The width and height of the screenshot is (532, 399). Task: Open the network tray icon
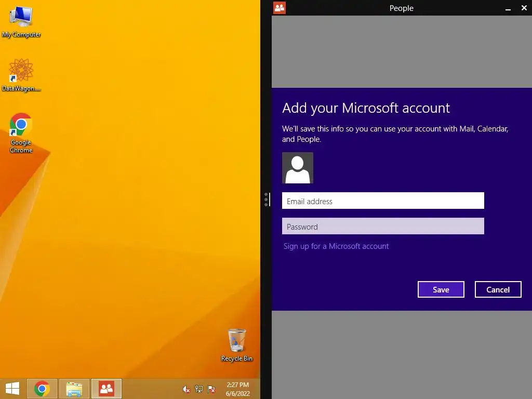tap(199, 389)
